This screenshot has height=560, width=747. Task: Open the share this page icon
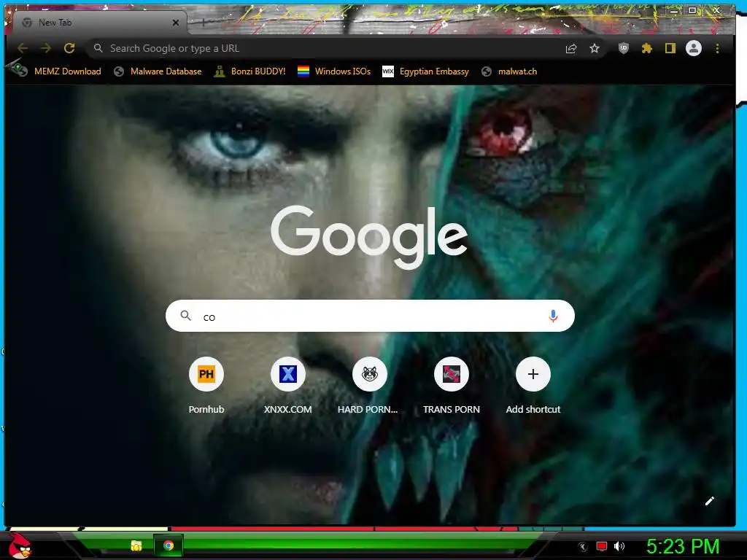point(571,48)
